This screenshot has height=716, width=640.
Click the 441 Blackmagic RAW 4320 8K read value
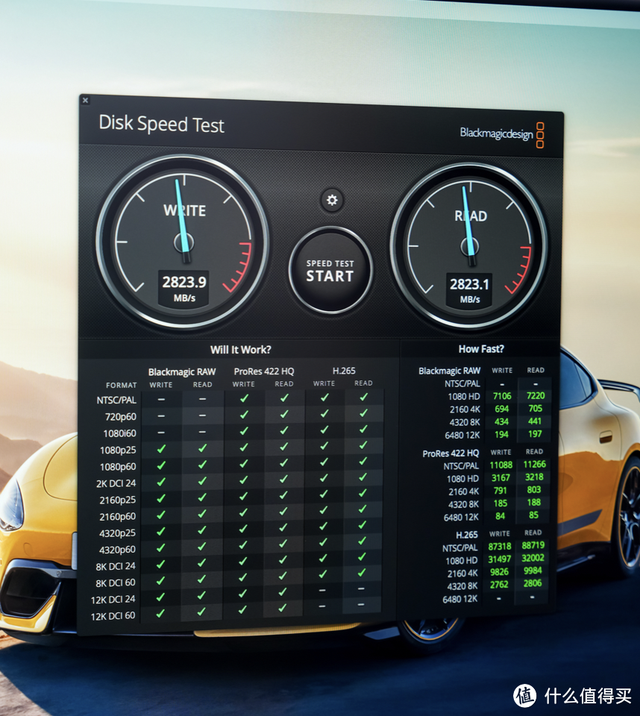tap(535, 421)
